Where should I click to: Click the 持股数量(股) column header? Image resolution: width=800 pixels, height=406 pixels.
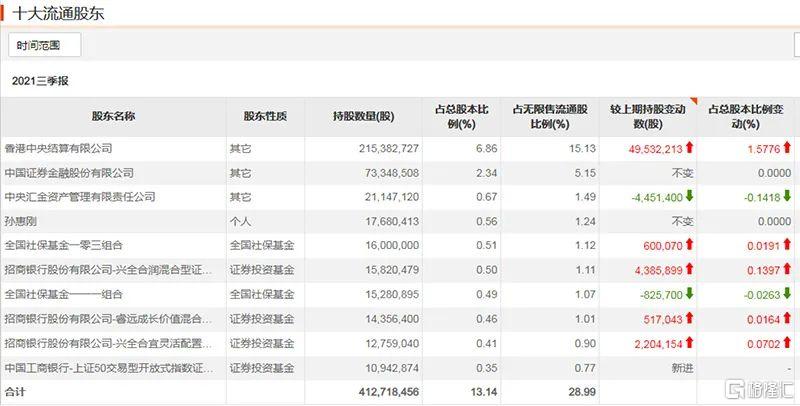(x=364, y=116)
